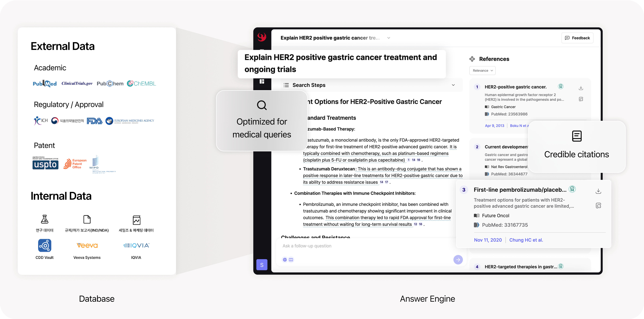Viewport: 644px width, 319px height.
Task: Open PubMed: 23563986 link
Action: pyautogui.click(x=509, y=114)
